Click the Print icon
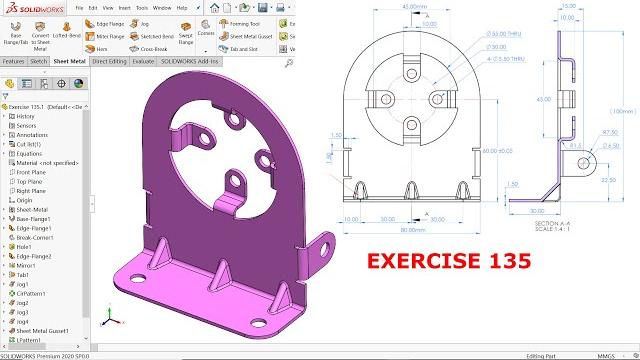 click(x=280, y=7)
